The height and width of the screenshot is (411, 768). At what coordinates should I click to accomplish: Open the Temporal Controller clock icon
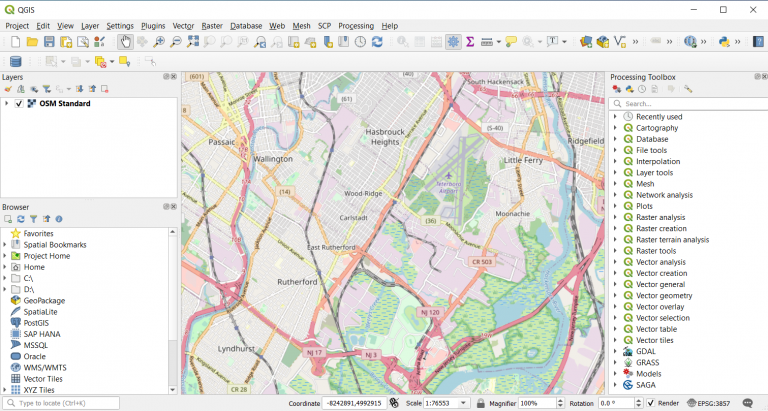click(x=360, y=42)
